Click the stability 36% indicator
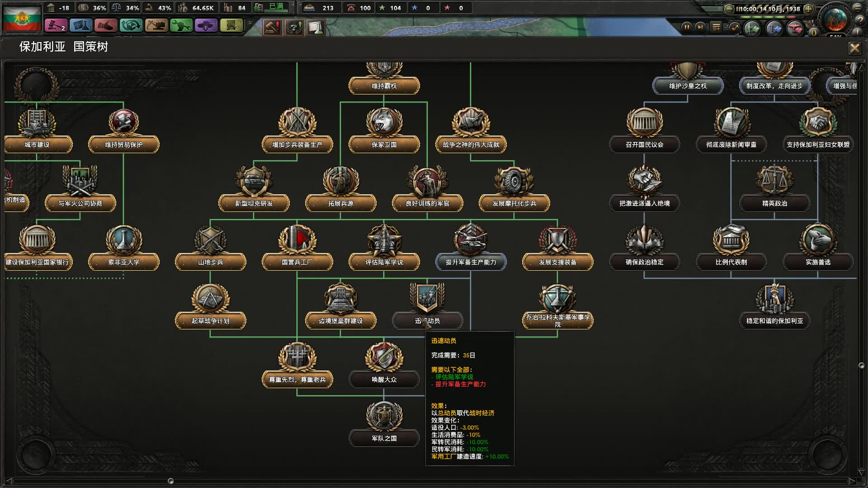The width and height of the screenshot is (868, 488). (92, 8)
